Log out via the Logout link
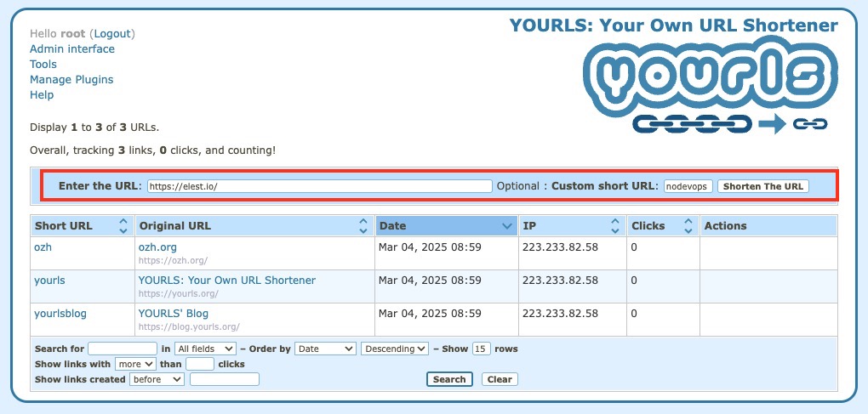This screenshot has width=868, height=414. point(112,34)
